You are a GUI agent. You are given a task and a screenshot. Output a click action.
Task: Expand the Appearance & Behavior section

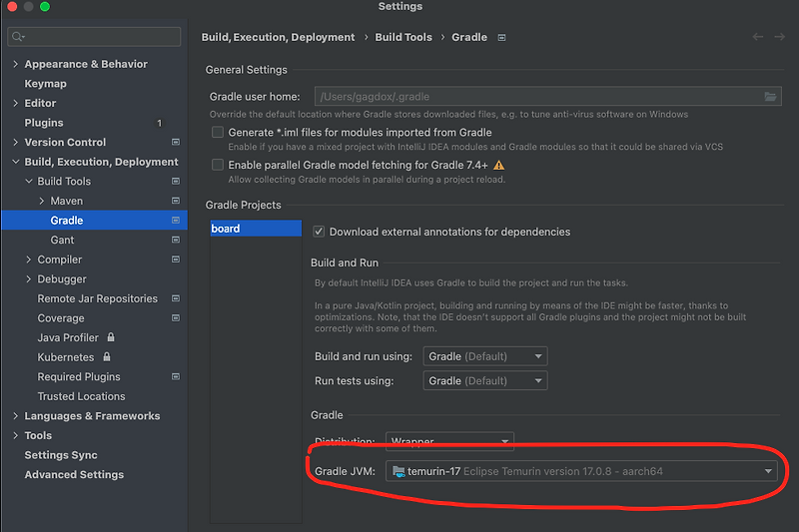tap(15, 64)
